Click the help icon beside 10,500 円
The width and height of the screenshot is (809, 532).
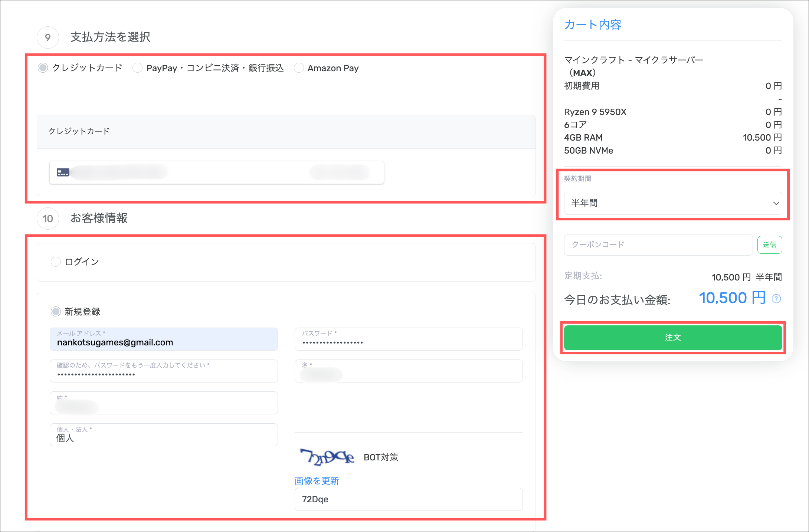pyautogui.click(x=776, y=299)
